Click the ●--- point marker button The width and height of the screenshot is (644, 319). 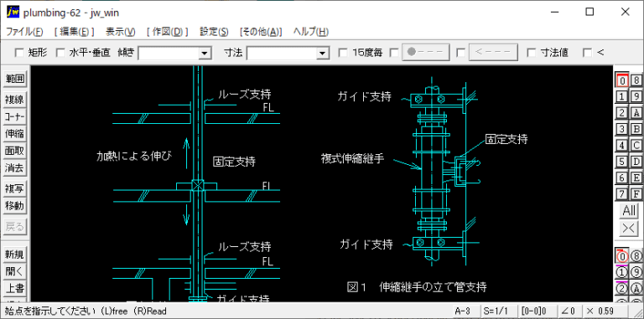click(425, 53)
